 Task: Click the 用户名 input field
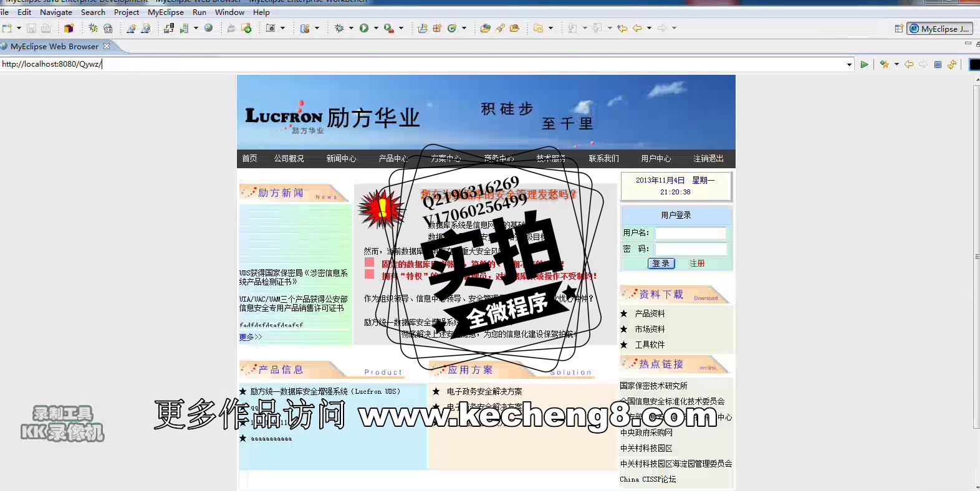691,233
